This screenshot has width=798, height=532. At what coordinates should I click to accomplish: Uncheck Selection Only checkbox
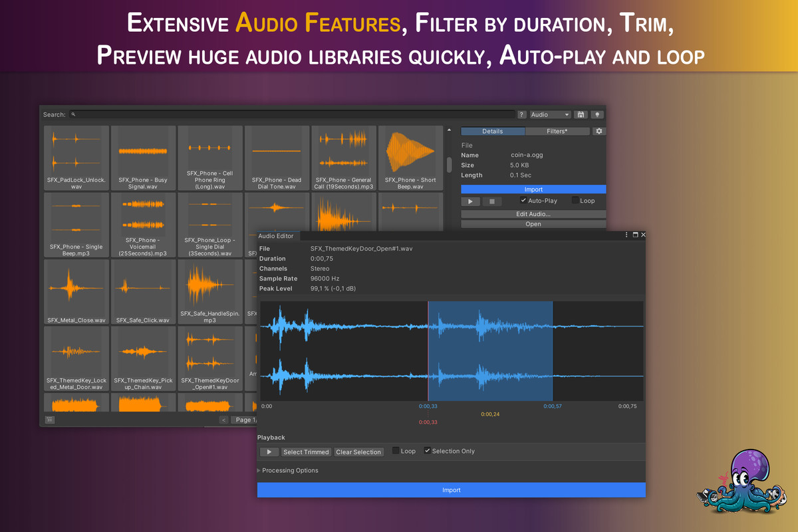click(x=428, y=451)
